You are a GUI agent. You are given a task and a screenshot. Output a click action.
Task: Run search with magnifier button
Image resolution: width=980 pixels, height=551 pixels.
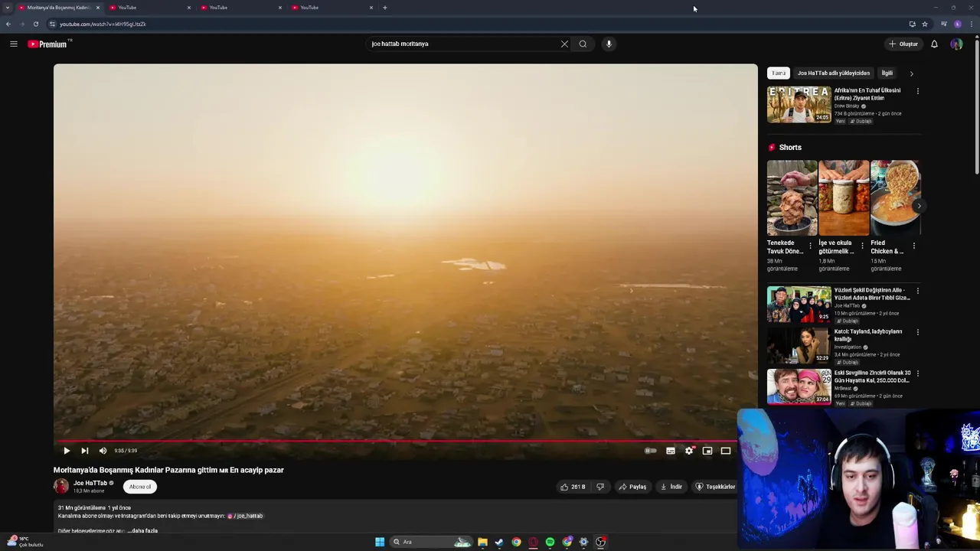pos(583,44)
